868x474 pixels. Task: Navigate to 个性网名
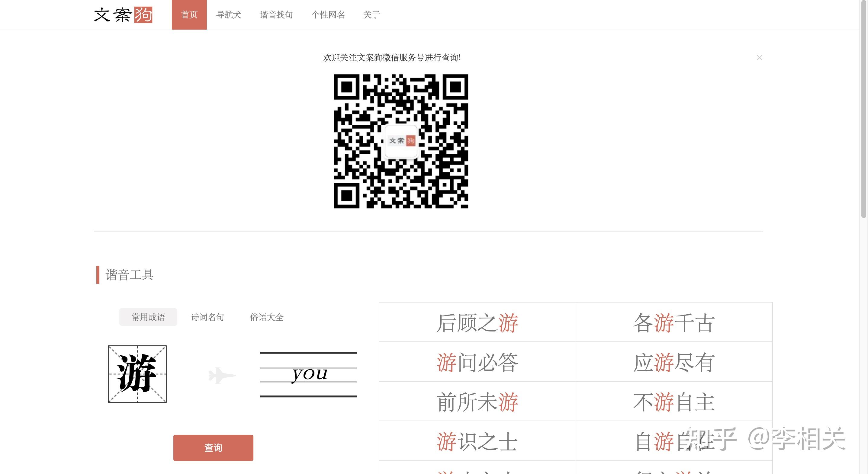point(328,15)
